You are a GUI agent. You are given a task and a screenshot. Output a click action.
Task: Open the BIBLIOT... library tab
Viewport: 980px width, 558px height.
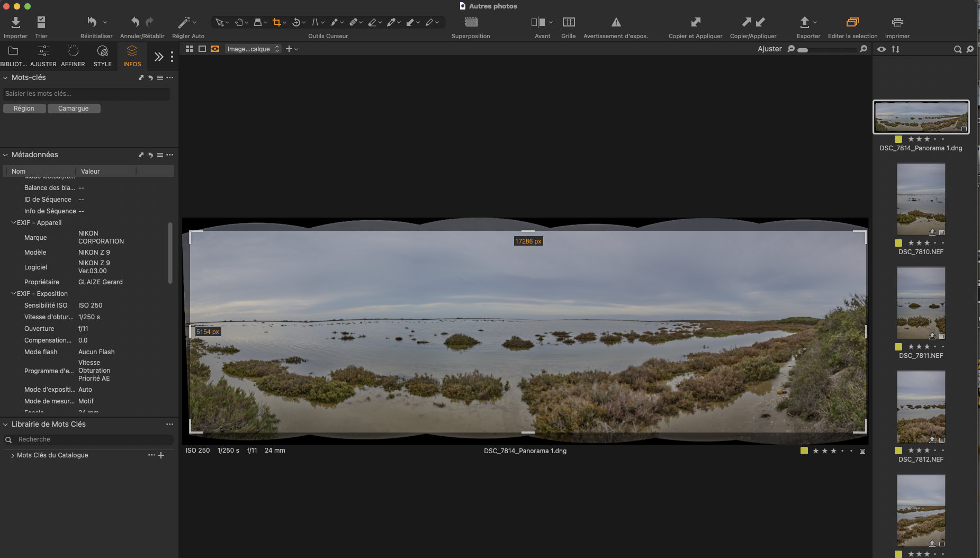click(x=13, y=56)
